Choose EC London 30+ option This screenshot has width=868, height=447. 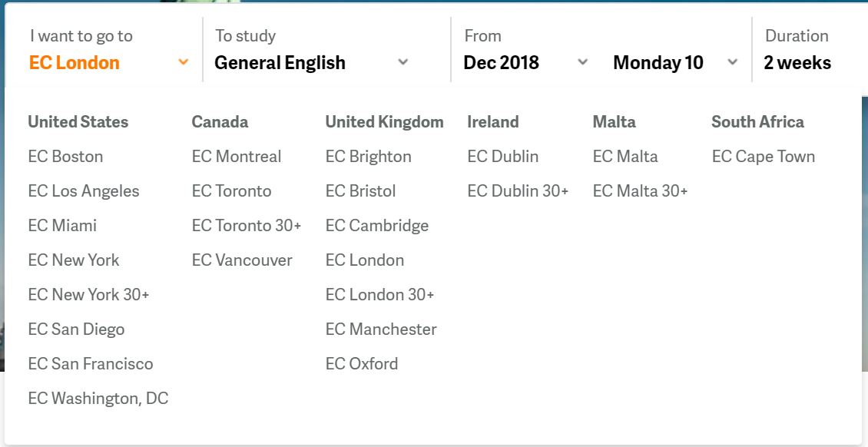pos(380,295)
